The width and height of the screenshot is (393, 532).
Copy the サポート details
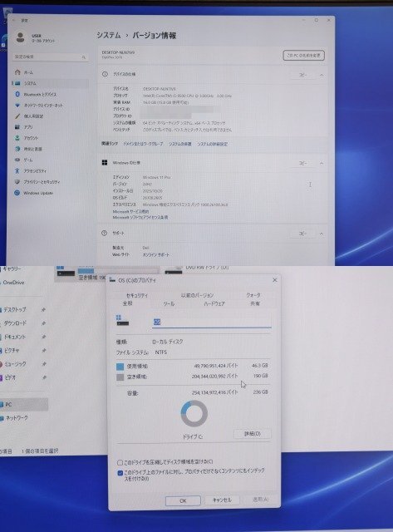tap(302, 234)
